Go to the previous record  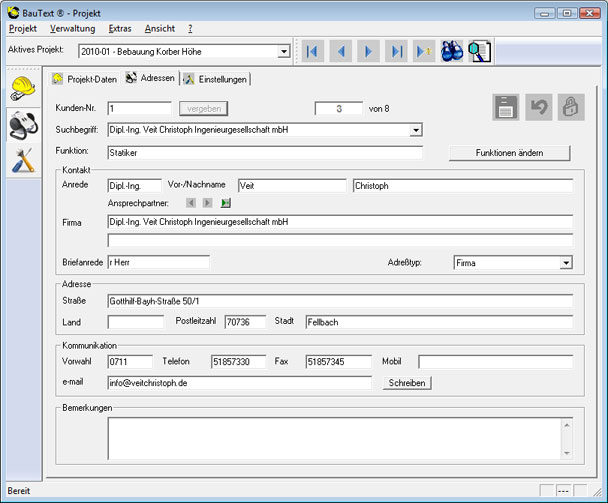(x=342, y=52)
